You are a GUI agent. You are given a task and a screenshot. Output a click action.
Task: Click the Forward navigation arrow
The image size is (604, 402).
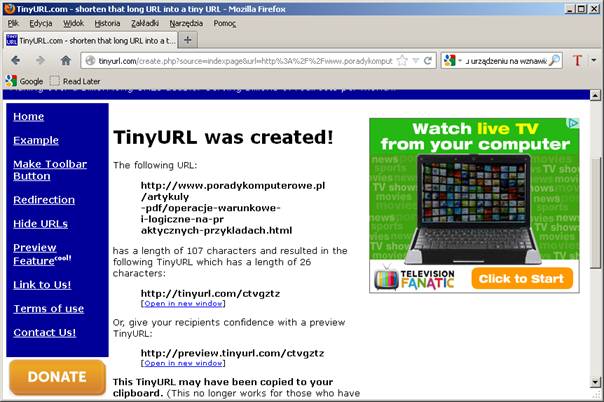point(40,60)
